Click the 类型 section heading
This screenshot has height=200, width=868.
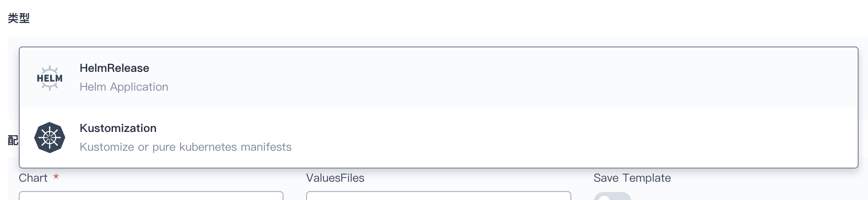tap(19, 18)
